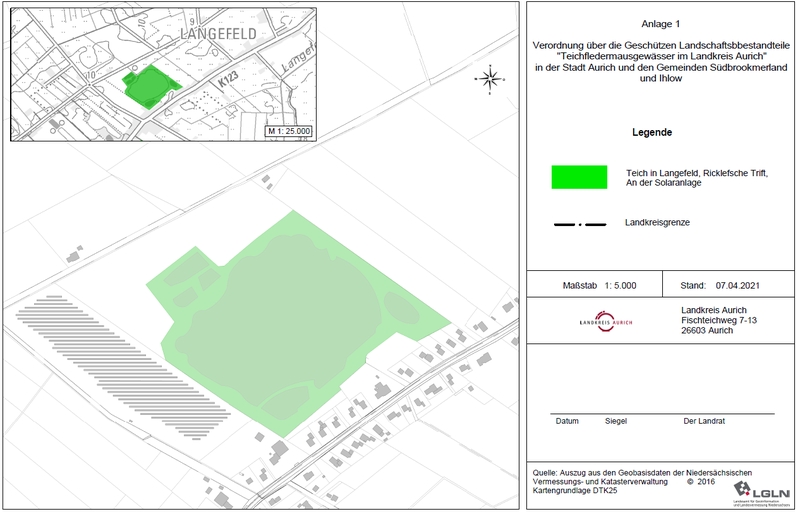Screen dimensions: 800x514
Task: Click the green legend color swatch
Action: point(579,178)
